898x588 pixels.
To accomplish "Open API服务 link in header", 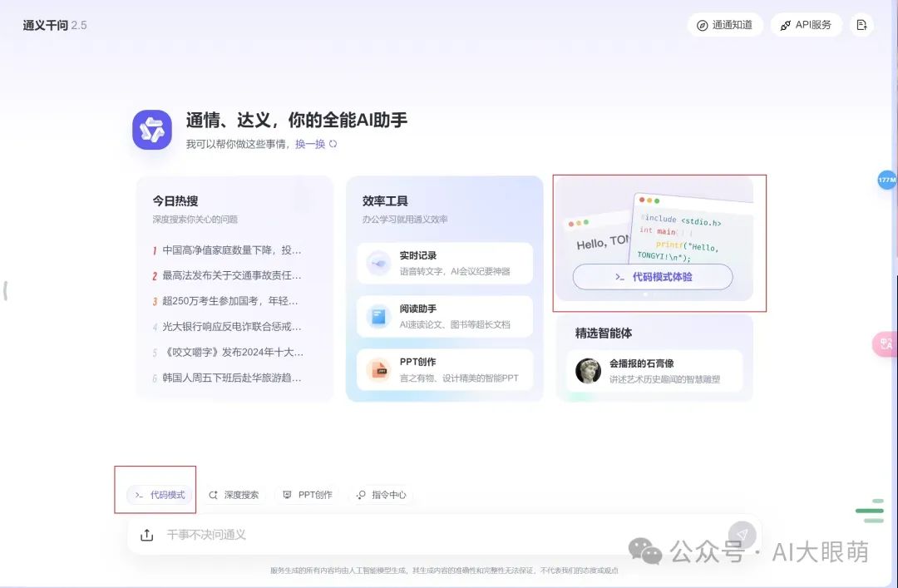I will (806, 25).
